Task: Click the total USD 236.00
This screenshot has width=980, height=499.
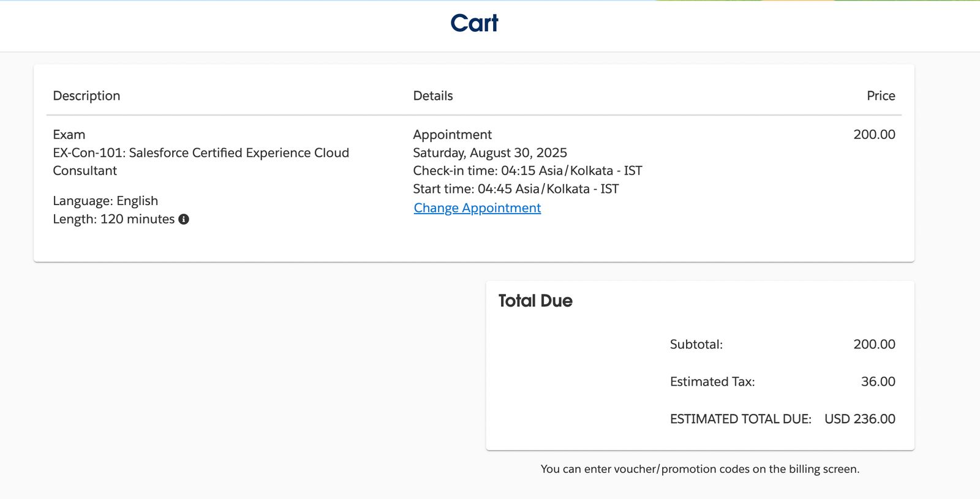Action: pyautogui.click(x=860, y=419)
